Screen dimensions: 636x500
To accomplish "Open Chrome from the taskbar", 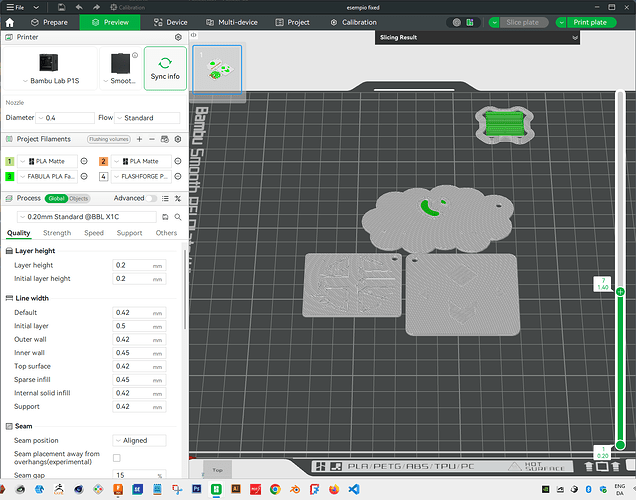I will click(x=275, y=489).
